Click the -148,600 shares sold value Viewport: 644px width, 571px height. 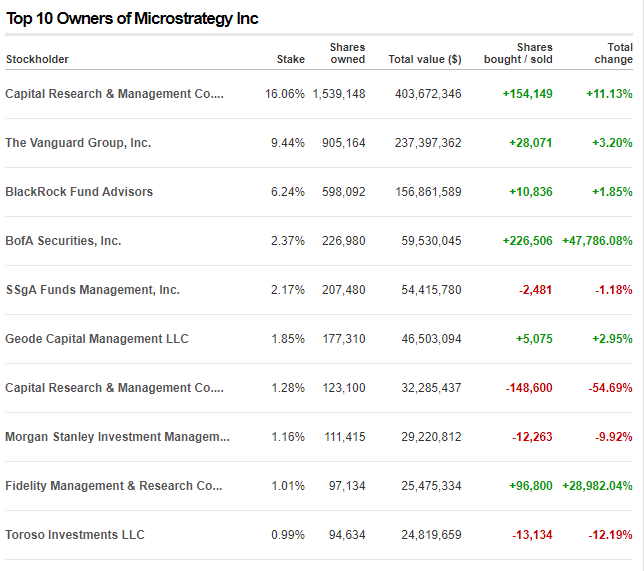point(529,388)
